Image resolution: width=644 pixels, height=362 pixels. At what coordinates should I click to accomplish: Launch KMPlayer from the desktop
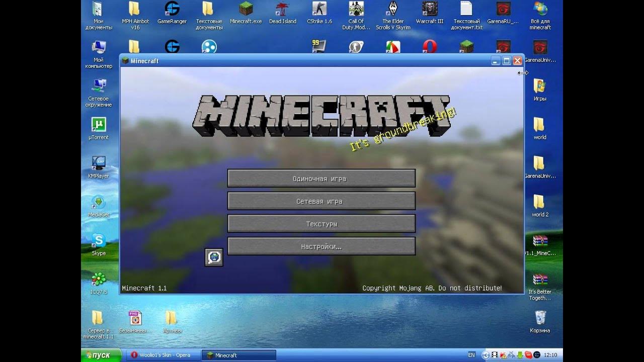pos(99,168)
